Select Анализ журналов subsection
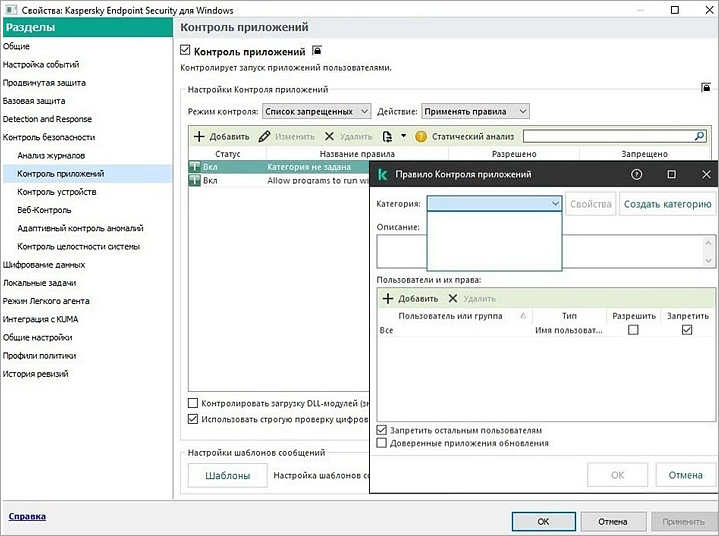Screen dimensions: 719x536 tap(51, 155)
